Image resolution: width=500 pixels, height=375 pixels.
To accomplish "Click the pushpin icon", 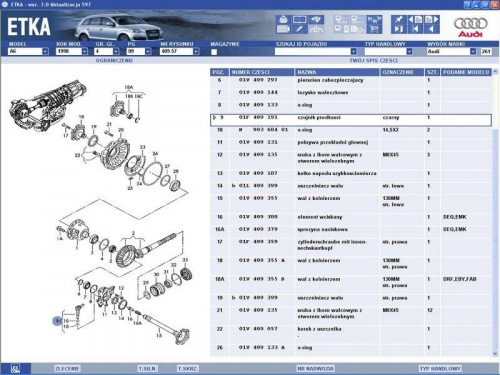I will [x=398, y=19].
